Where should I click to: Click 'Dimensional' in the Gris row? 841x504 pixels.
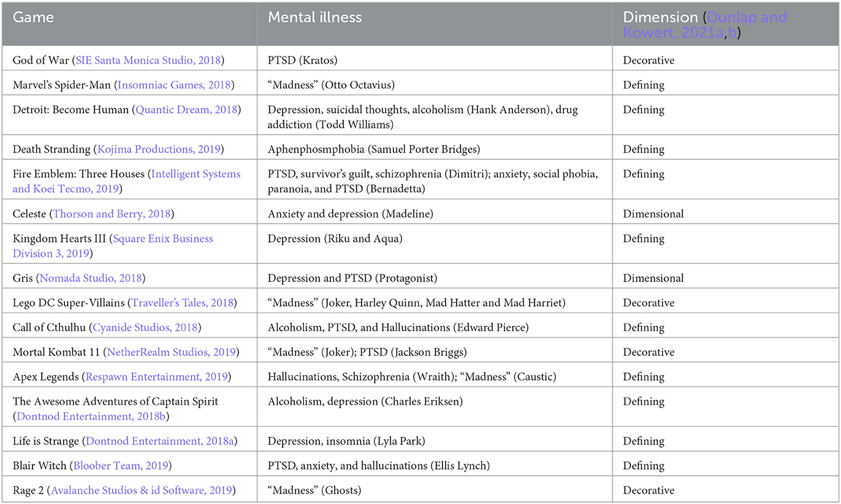click(653, 278)
